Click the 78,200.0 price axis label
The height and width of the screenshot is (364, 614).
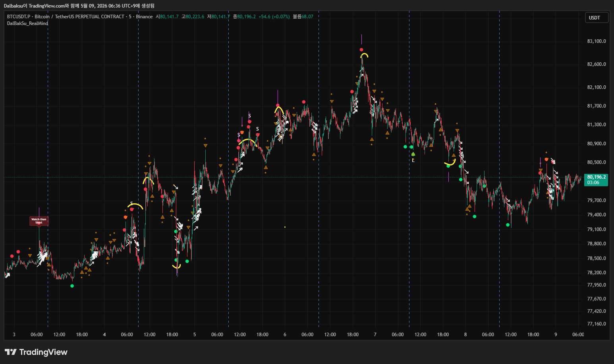coord(597,273)
